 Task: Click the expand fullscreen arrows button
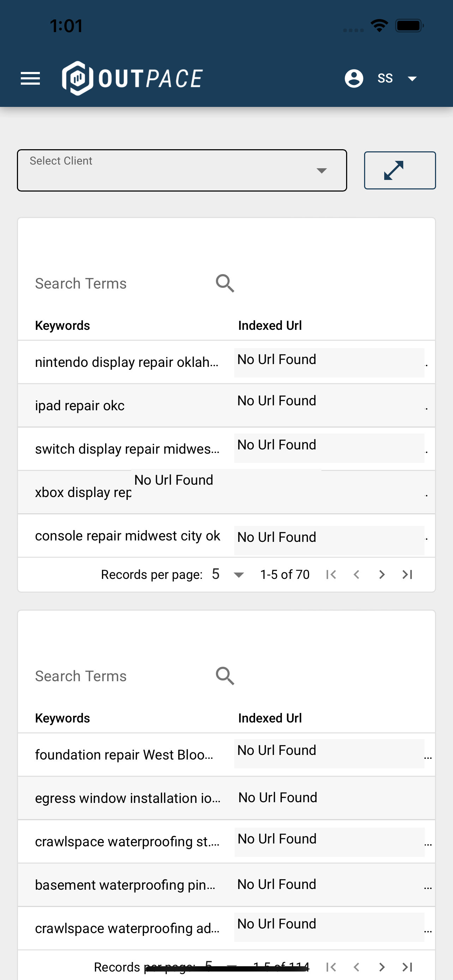[x=400, y=170]
